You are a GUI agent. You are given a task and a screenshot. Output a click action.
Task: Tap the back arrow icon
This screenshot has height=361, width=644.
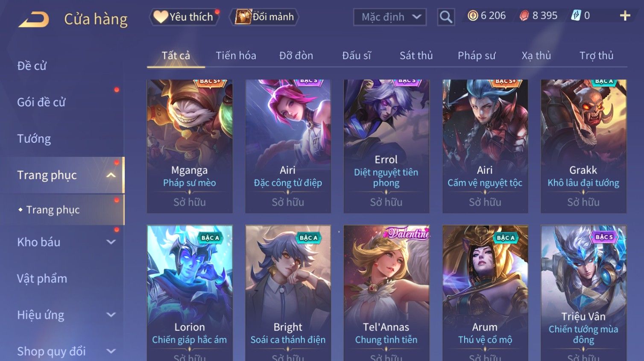pyautogui.click(x=34, y=19)
